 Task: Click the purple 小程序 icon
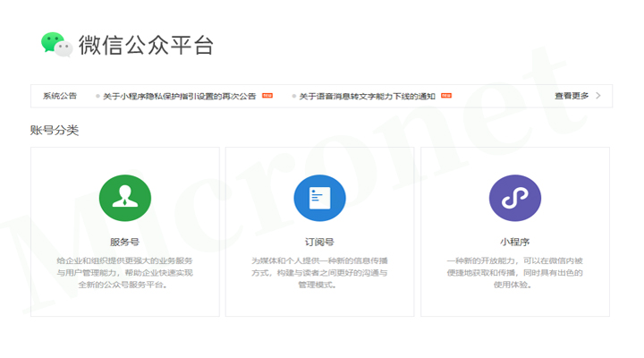pos(515,198)
